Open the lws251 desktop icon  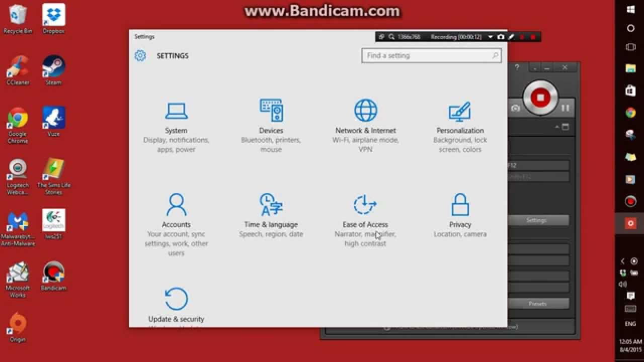pyautogui.click(x=53, y=224)
